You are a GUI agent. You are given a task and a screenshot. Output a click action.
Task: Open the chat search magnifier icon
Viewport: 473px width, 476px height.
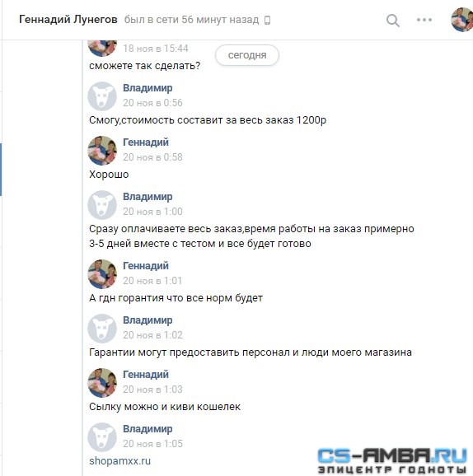(x=393, y=21)
